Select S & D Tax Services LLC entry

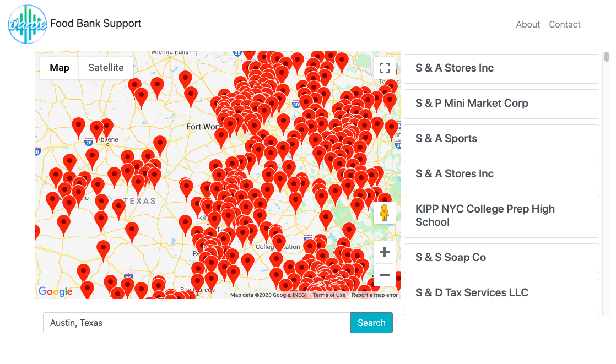[501, 294]
